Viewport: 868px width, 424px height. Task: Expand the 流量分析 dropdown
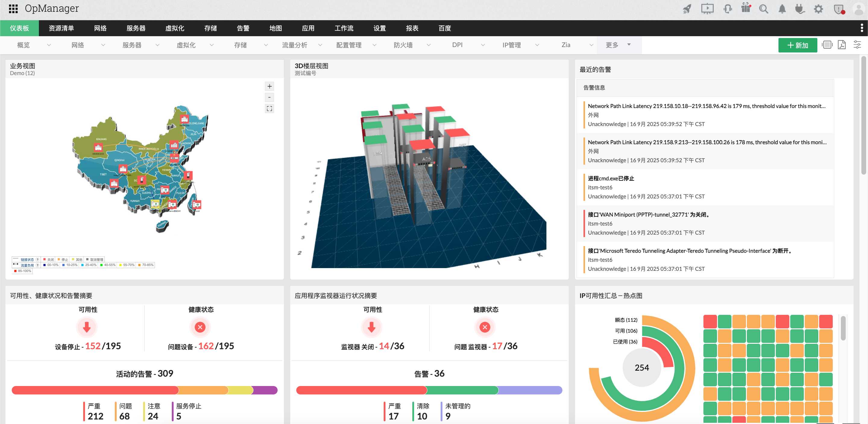point(320,45)
